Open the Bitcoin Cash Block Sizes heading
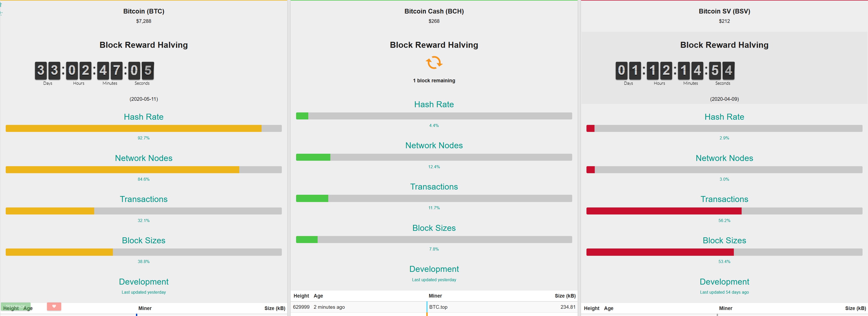Viewport: 868px width, 316px height. click(x=434, y=228)
